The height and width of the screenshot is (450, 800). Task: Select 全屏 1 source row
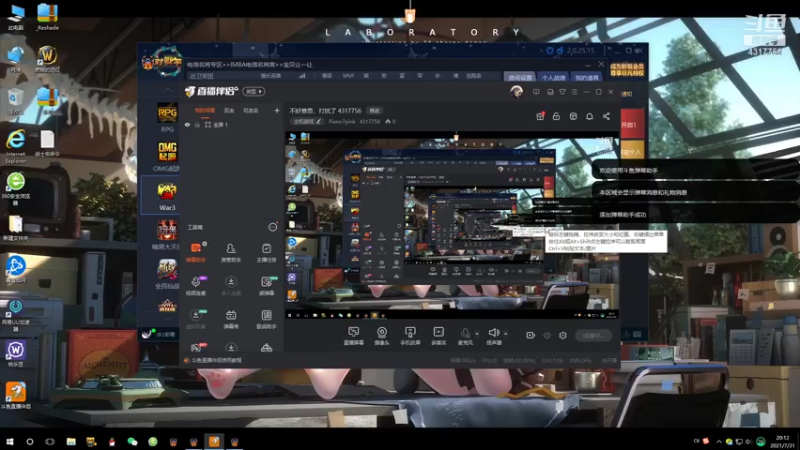coord(231,124)
